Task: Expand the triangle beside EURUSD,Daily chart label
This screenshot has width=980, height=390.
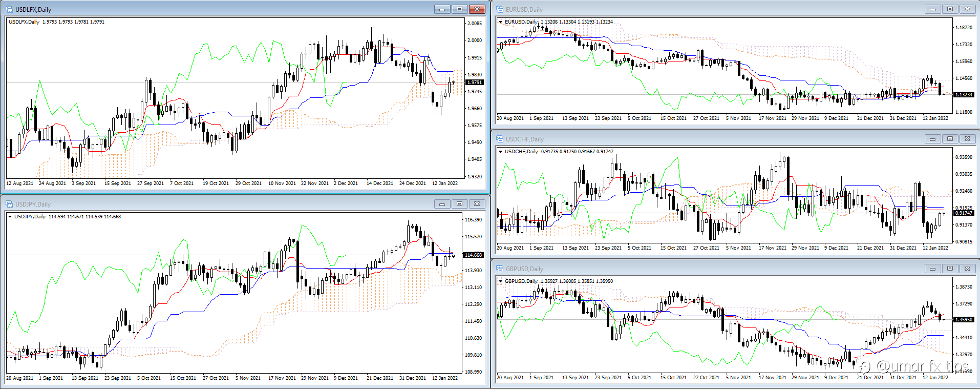Action: tap(500, 22)
